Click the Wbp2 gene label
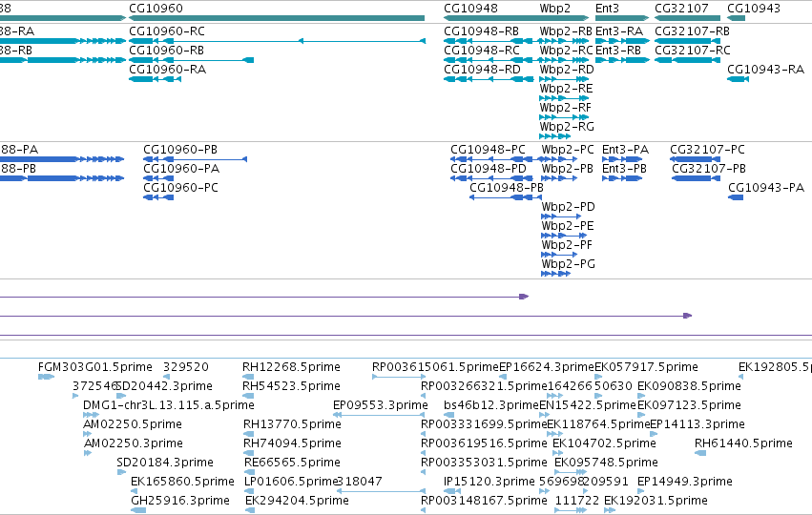812x515 pixels. point(554,9)
